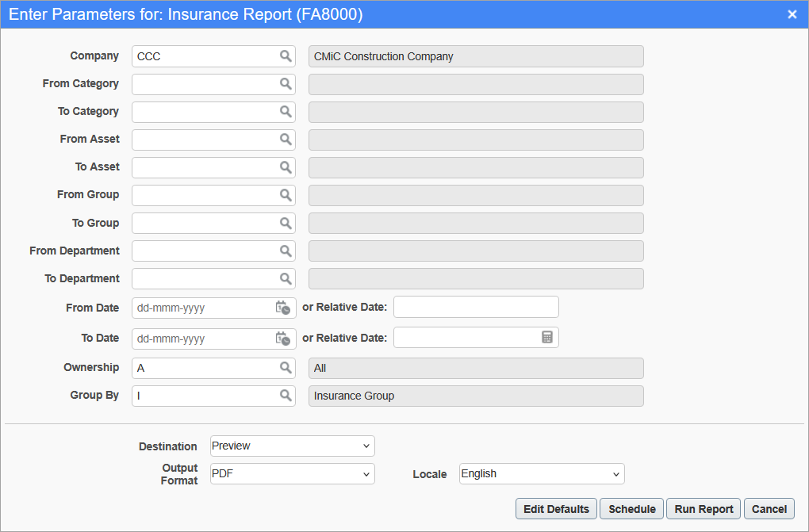Open the To Category lookup
This screenshot has width=809, height=532.
285,112
